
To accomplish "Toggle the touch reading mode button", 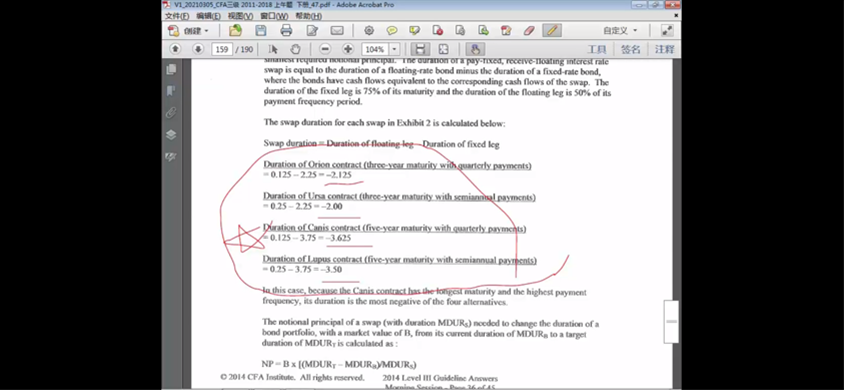I will [475, 49].
